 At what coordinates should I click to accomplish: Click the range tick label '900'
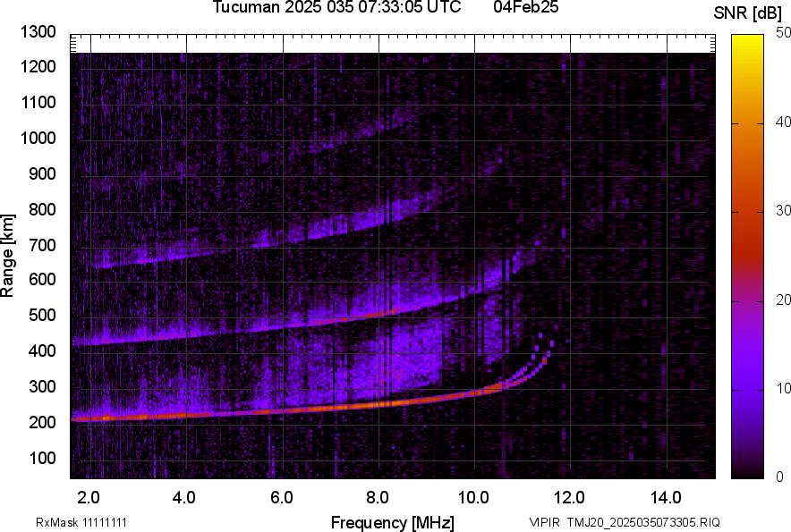[42, 174]
